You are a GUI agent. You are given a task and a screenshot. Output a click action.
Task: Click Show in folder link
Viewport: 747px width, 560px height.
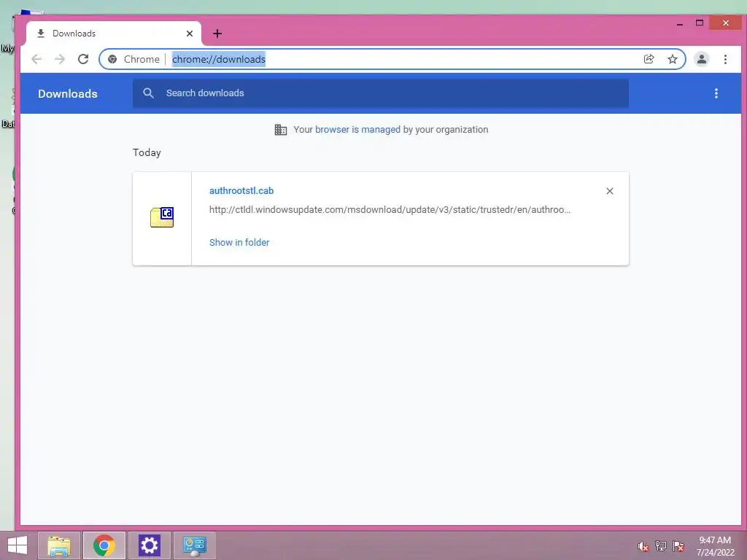click(239, 242)
